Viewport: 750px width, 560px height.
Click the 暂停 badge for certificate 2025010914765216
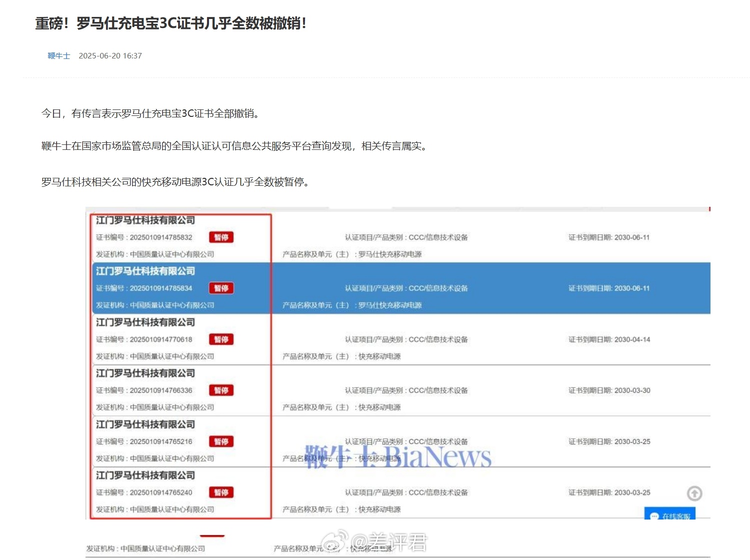coord(221,442)
